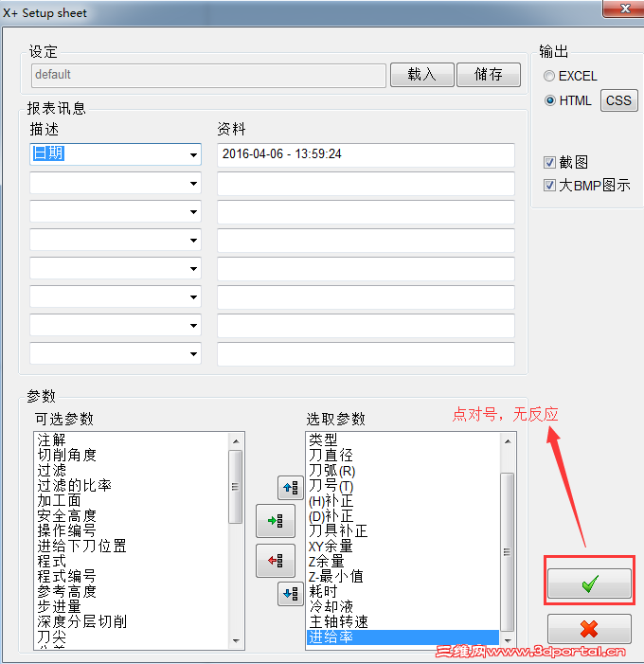
Task: Click the default settings name field
Action: [208, 76]
